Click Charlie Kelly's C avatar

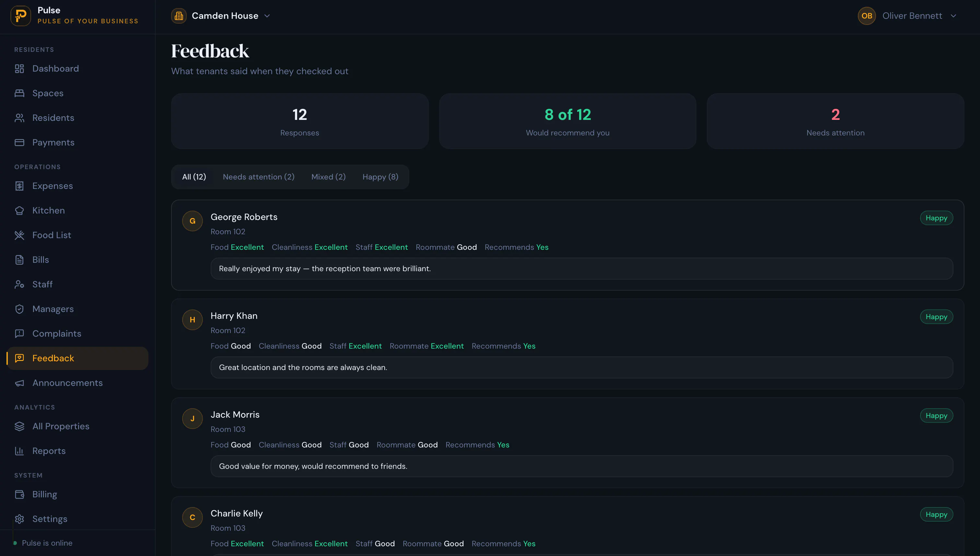pyautogui.click(x=192, y=517)
